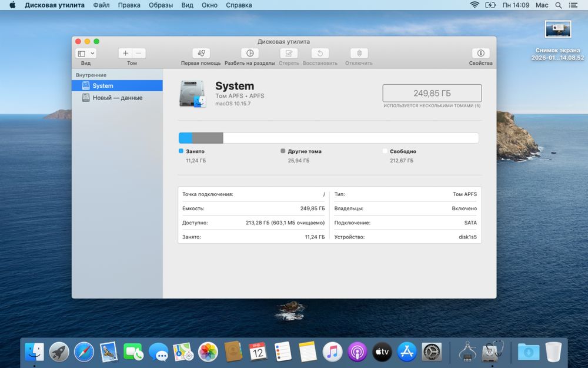The width and height of the screenshot is (588, 368).
Task: Click the device value disk1s5
Action: [467, 237]
